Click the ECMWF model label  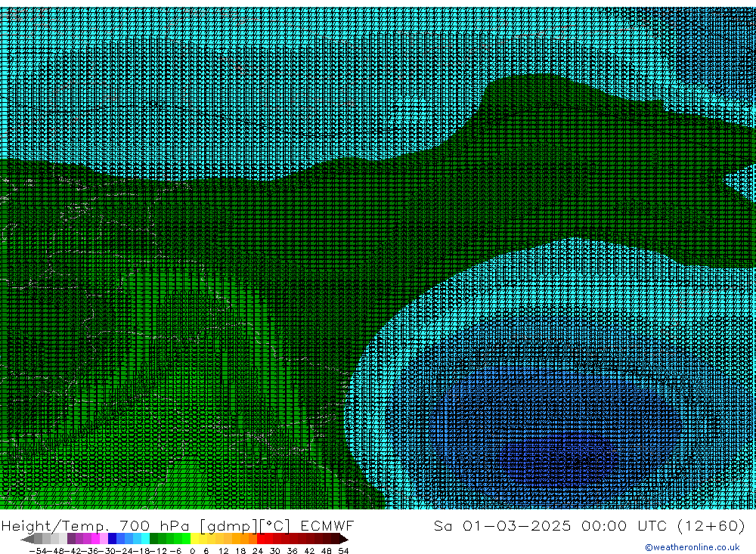pyautogui.click(x=327, y=525)
